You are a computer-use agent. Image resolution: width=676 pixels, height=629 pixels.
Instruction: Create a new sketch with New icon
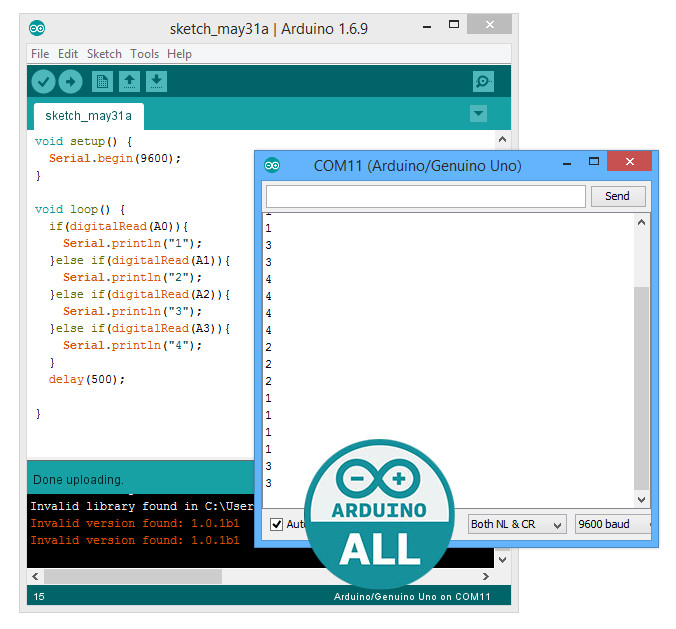click(102, 81)
